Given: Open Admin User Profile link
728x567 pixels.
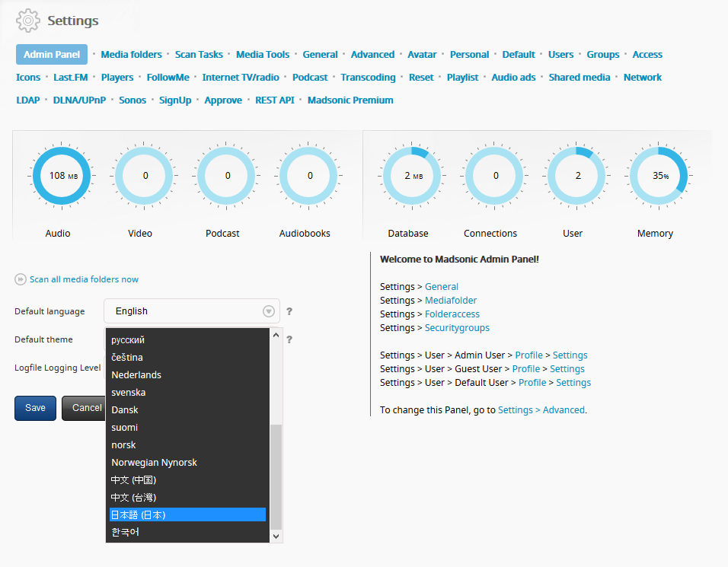Looking at the screenshot, I should 528,355.
